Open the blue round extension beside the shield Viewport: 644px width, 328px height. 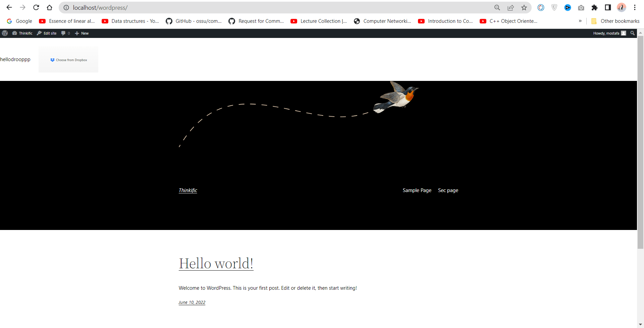click(x=568, y=7)
